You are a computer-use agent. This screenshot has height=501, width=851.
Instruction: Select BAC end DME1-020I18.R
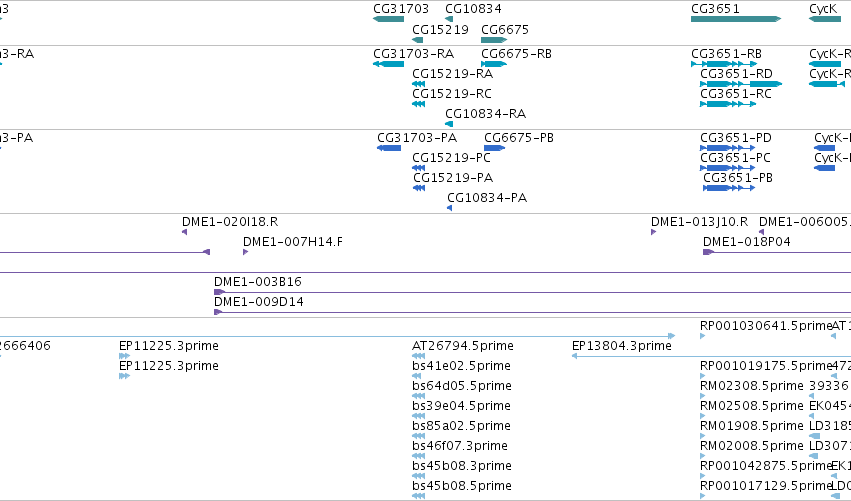click(185, 232)
